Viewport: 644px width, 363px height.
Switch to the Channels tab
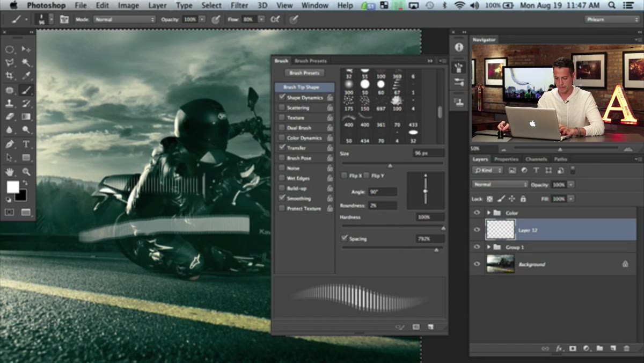point(536,159)
